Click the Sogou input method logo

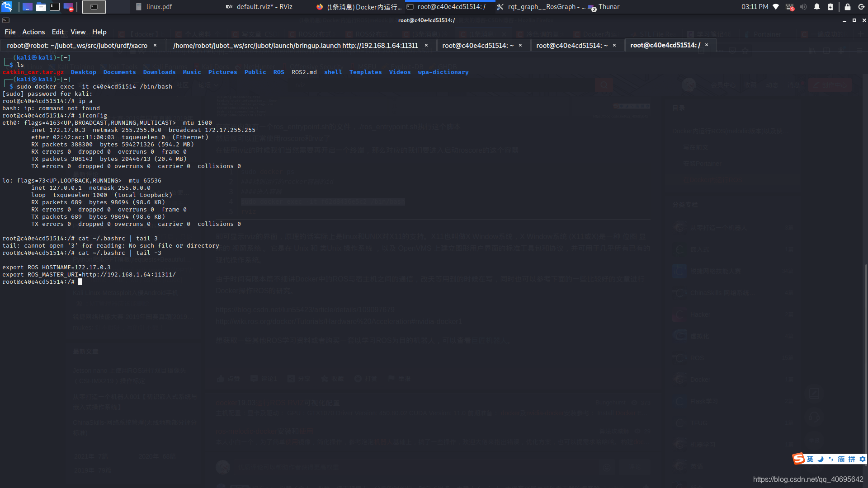(799, 459)
